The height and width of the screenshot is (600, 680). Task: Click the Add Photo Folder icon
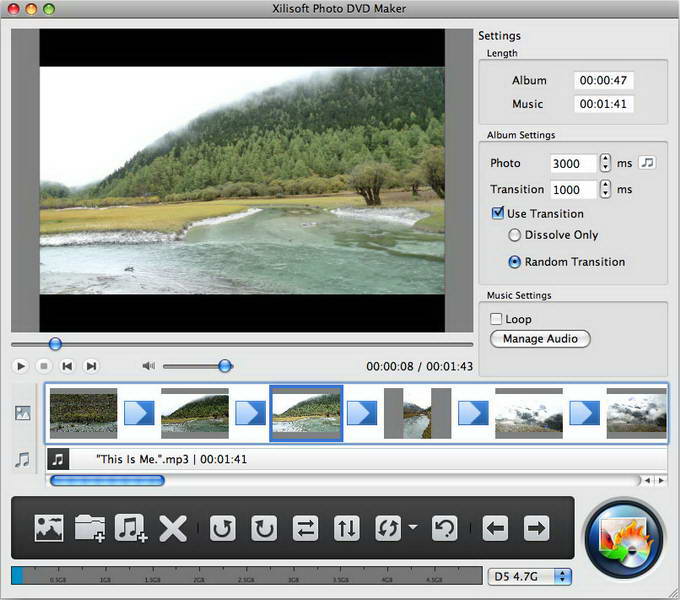[x=90, y=528]
